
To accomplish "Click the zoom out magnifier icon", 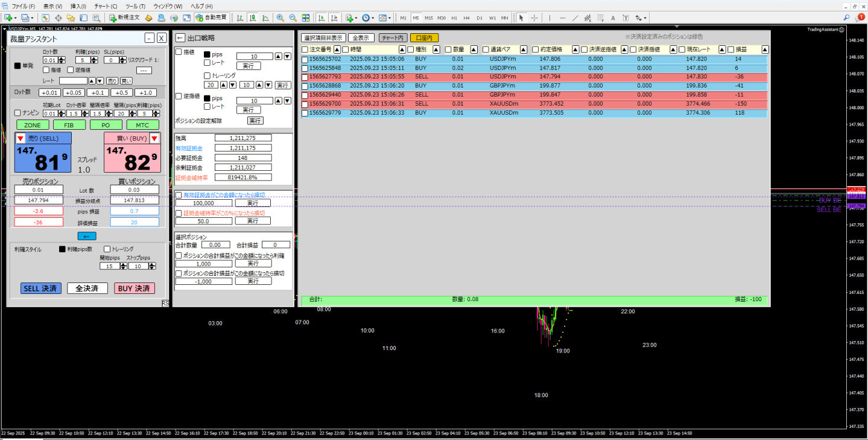I will coord(293,18).
